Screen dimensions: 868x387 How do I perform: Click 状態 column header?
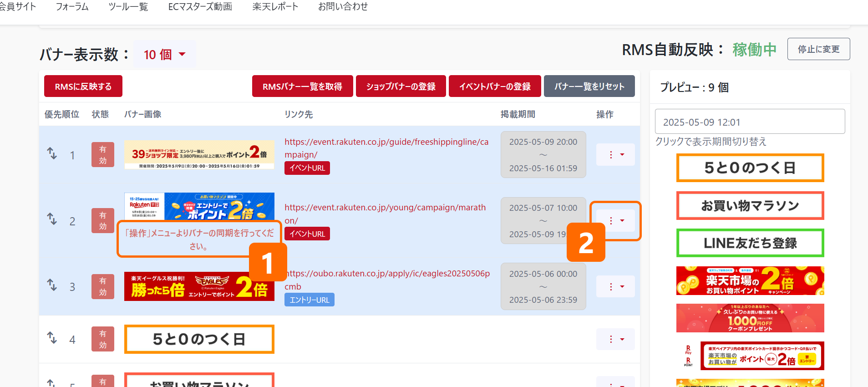click(100, 114)
